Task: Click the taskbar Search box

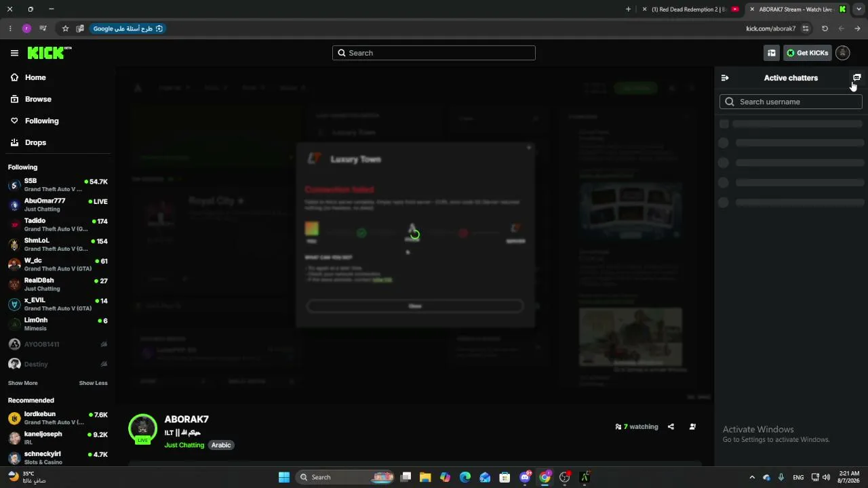Action: [346, 477]
